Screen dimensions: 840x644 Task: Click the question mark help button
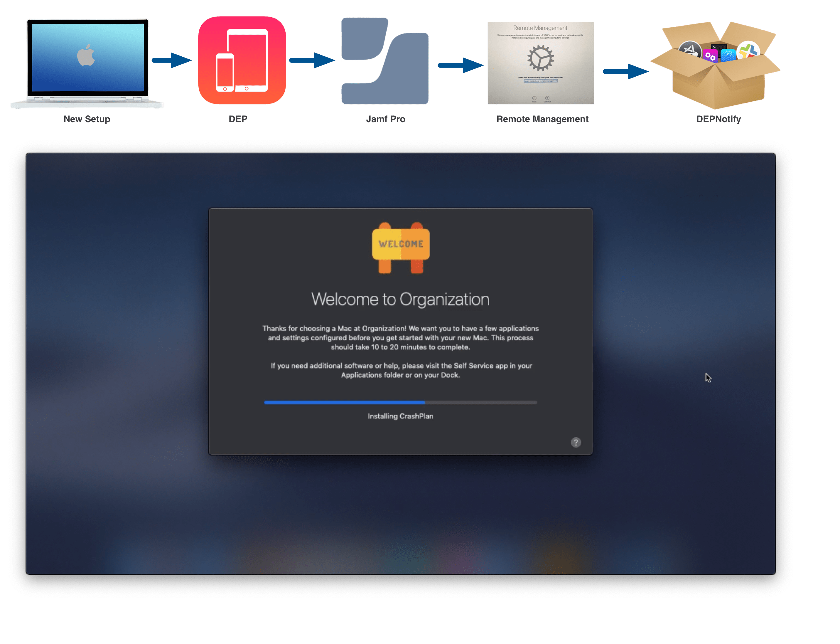pyautogui.click(x=575, y=442)
